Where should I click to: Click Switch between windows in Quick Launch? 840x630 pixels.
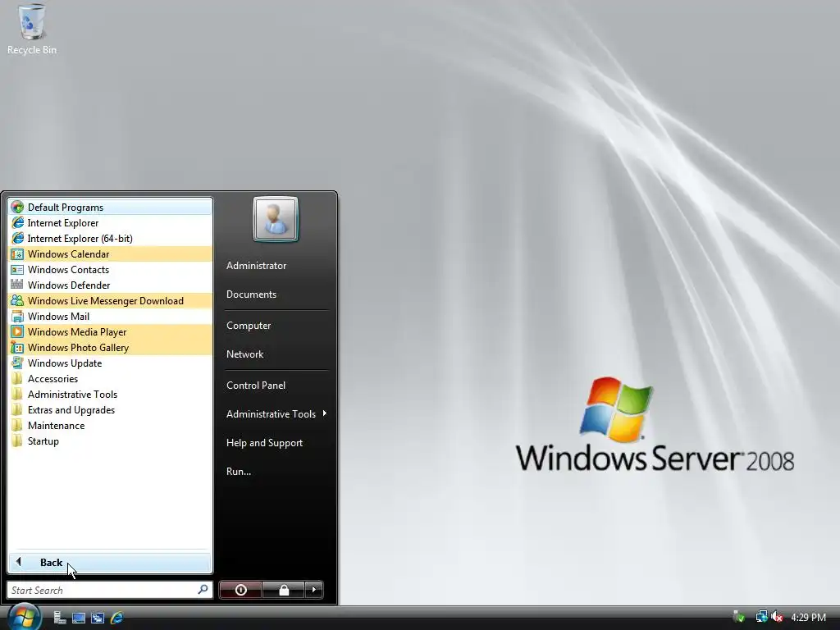98,618
